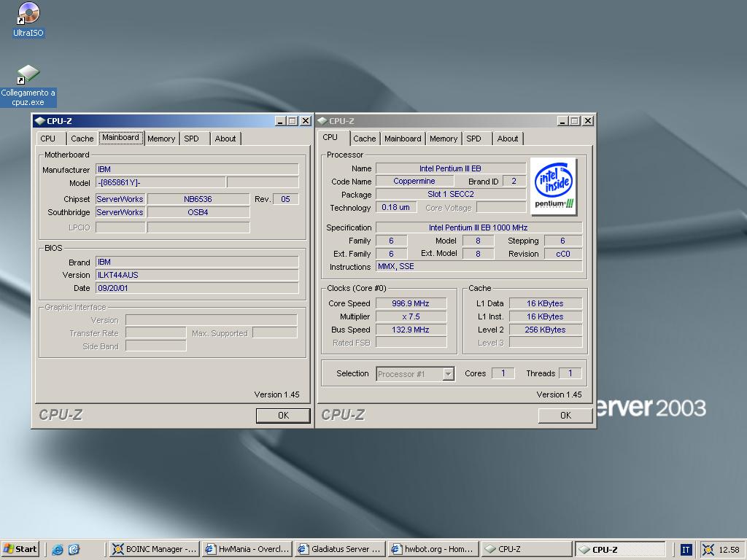Click the Code Name value Coppermine

pyautogui.click(x=414, y=181)
